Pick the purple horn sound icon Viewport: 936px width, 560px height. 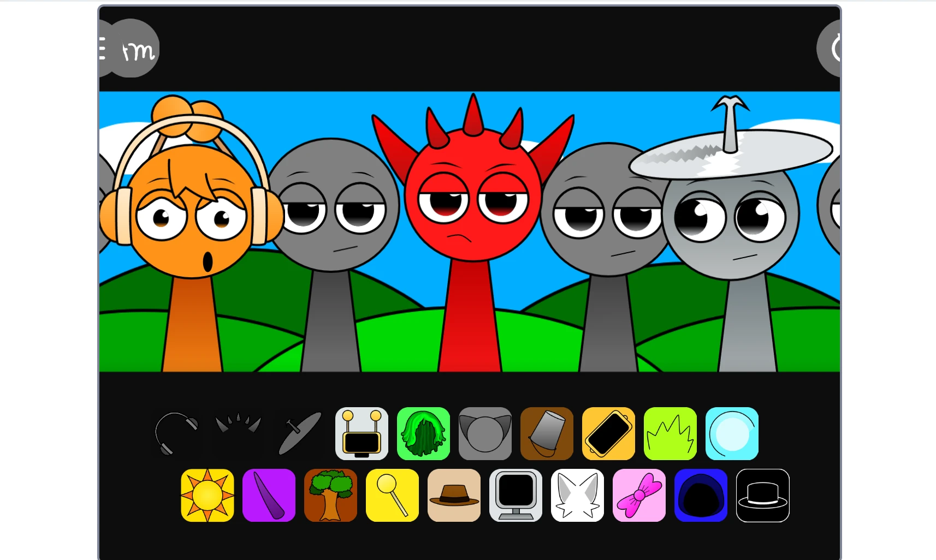point(269,496)
